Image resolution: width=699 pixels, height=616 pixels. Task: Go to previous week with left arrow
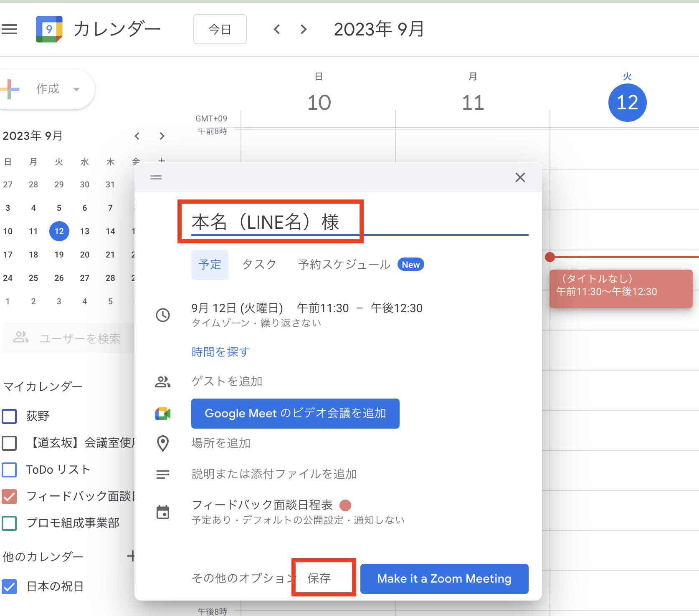[x=277, y=29]
